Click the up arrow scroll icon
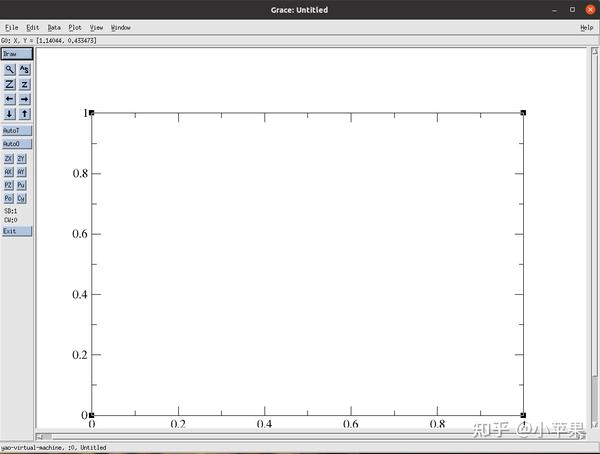The width and height of the screenshot is (600, 454). 24,114
